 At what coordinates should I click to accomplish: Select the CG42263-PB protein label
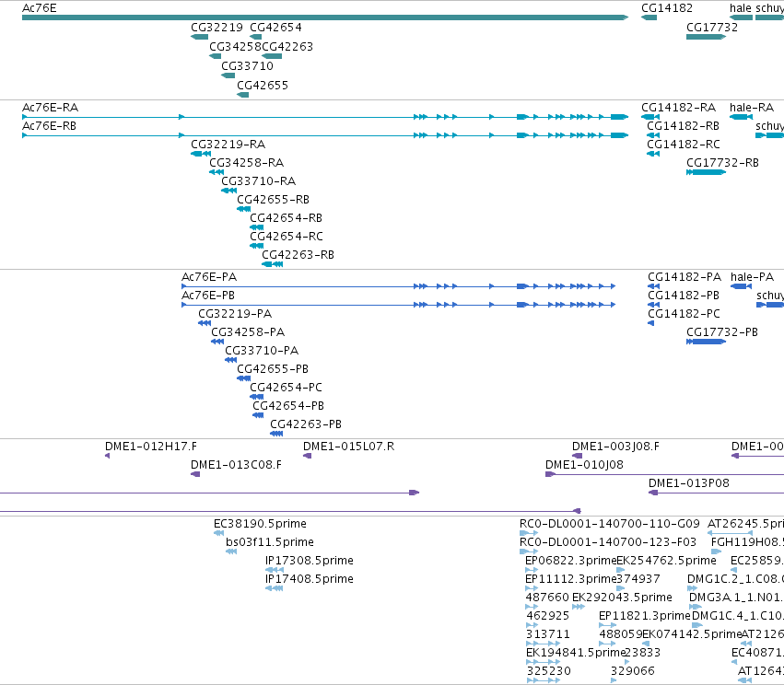tap(306, 424)
